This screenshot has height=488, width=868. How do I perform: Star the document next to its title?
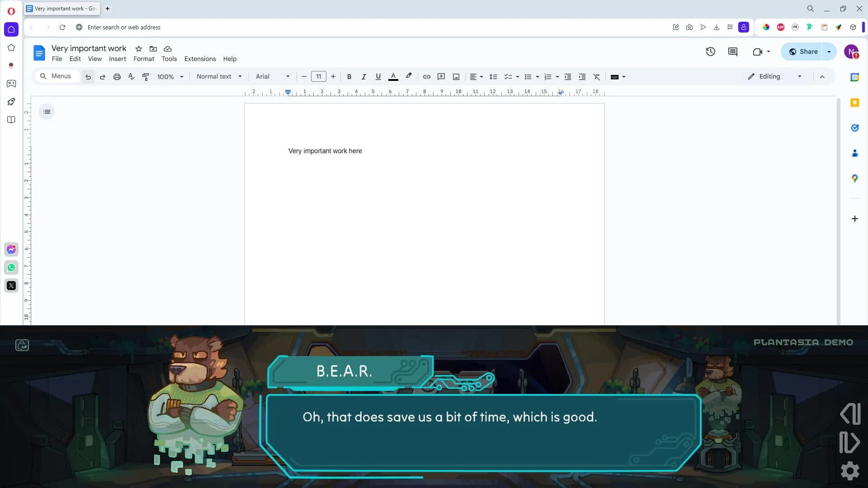(x=138, y=49)
